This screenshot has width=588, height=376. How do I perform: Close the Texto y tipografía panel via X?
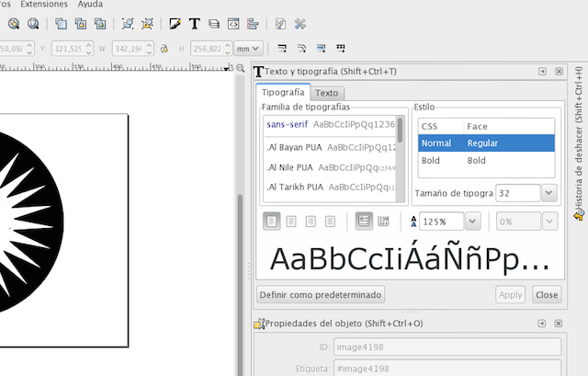(560, 72)
